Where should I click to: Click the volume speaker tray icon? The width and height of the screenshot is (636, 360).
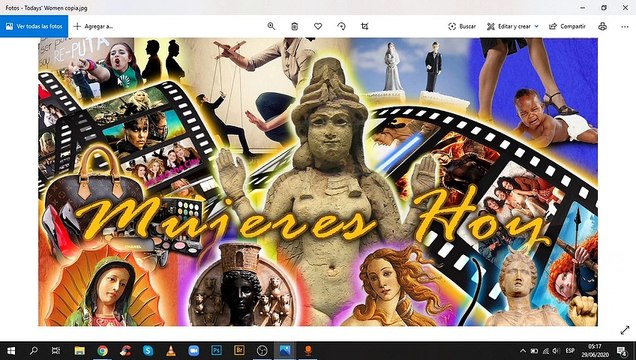556,351
